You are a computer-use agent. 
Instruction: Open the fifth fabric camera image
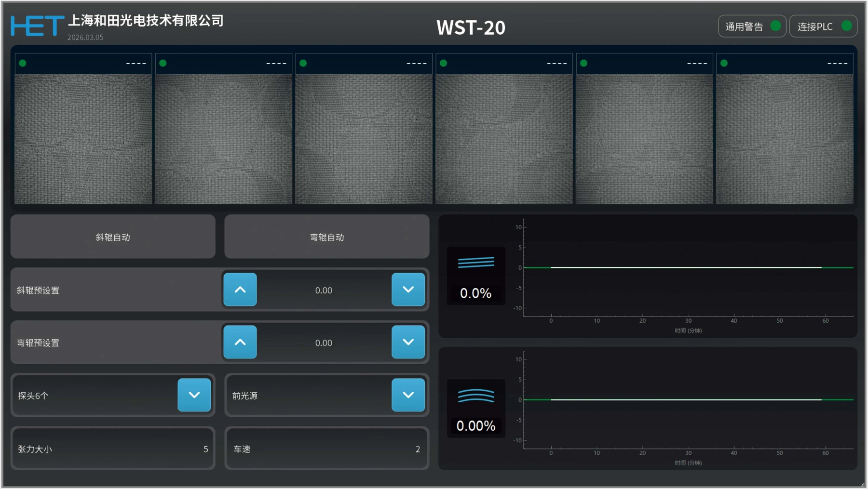tap(645, 139)
